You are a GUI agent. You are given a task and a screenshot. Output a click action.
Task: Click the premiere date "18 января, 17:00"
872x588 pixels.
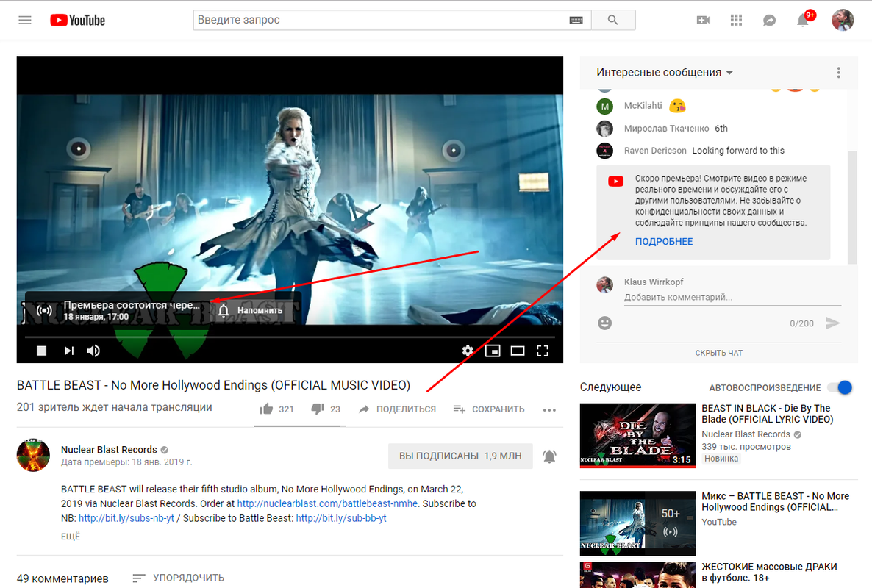click(x=96, y=317)
